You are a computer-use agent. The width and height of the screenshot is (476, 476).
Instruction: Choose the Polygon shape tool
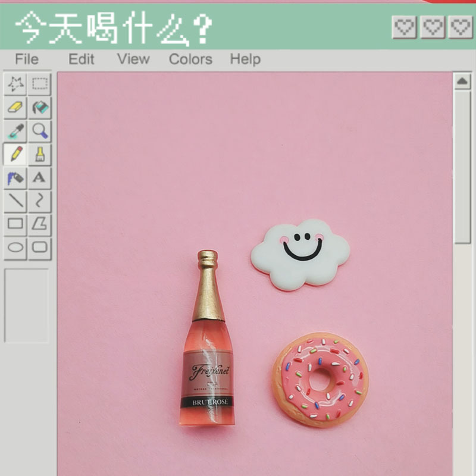(40, 225)
